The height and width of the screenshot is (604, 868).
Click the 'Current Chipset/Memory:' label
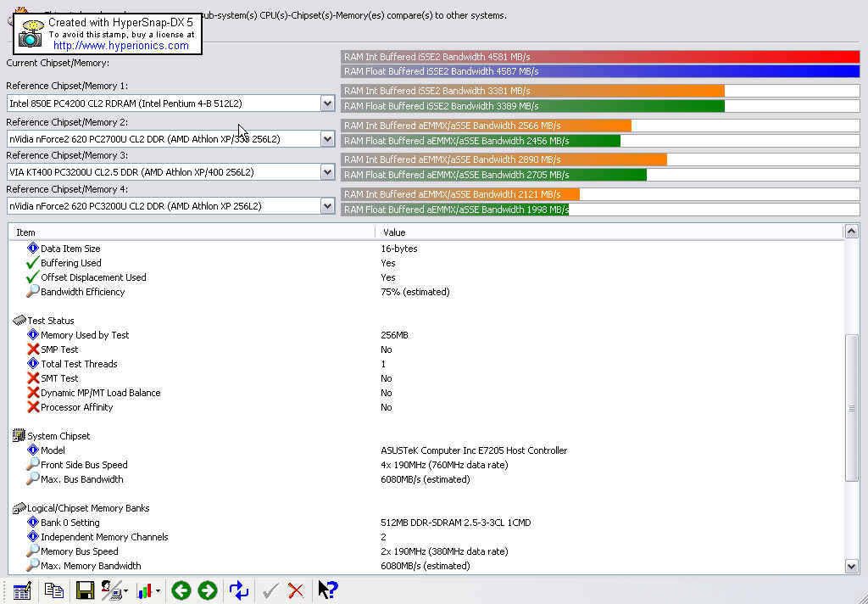[58, 63]
